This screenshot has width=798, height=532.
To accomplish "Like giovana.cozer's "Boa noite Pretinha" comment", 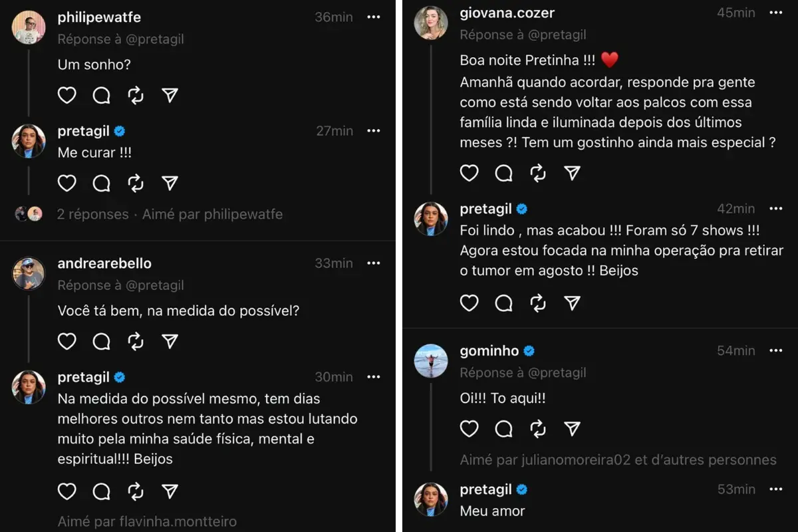I will 469,173.
